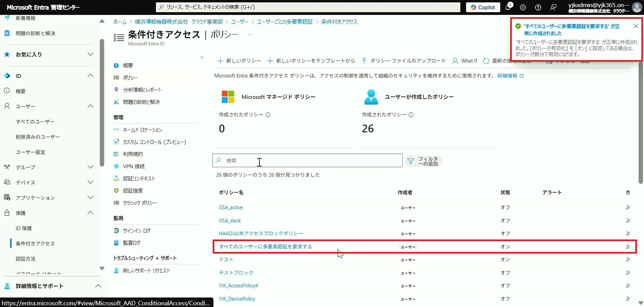The height and width of the screenshot is (307, 644).
Task: Focus the top resource search bar
Action: 308,7
